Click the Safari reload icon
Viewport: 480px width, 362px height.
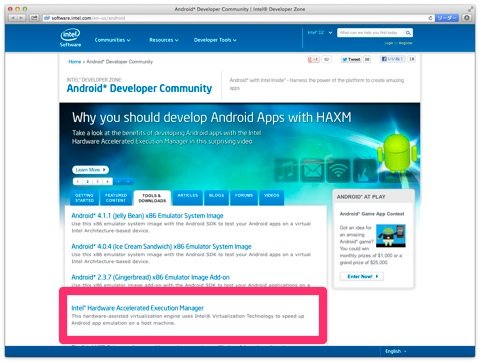[430, 18]
